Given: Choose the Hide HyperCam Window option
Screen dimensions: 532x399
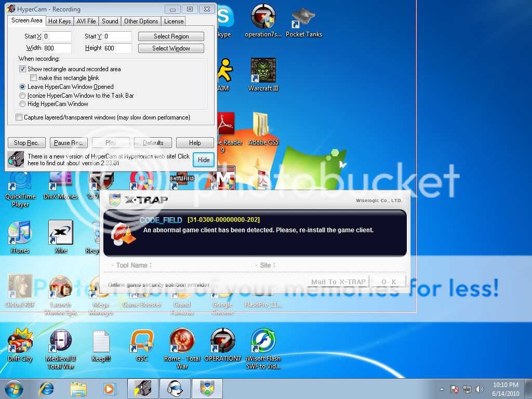Looking at the screenshot, I should (22, 104).
